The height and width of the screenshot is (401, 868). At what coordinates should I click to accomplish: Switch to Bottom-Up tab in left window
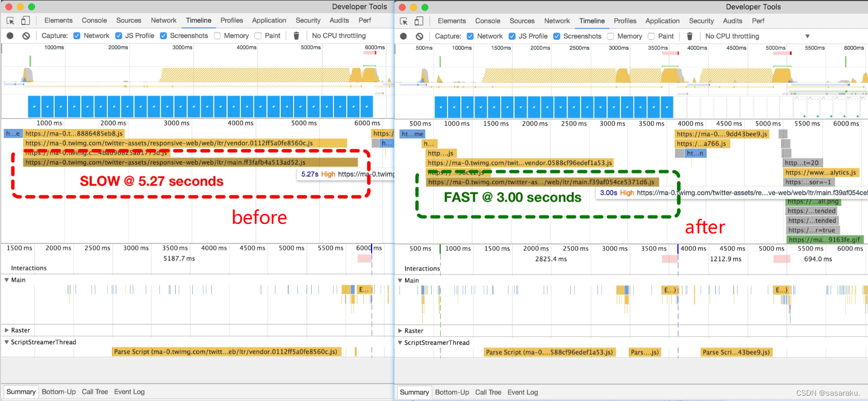59,391
